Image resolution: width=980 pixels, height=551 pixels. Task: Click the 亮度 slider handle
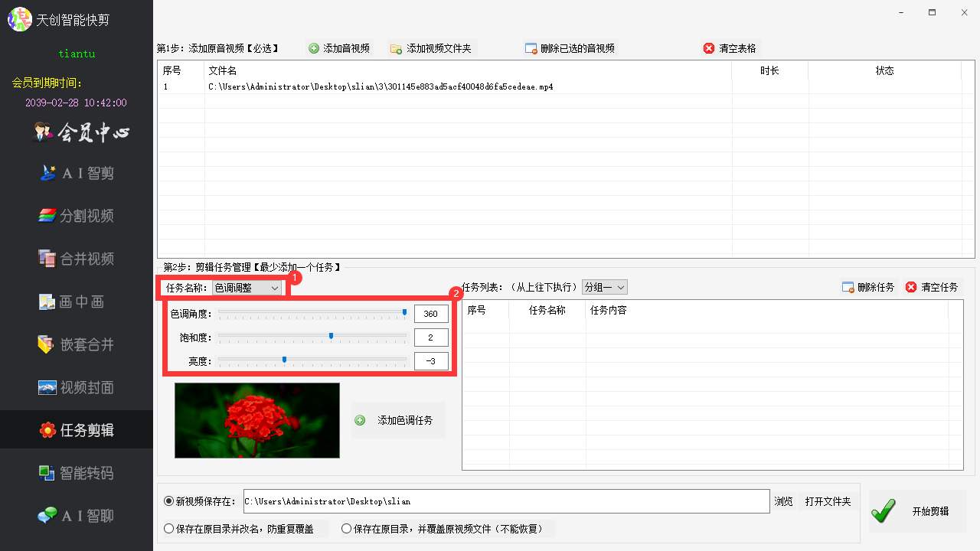tap(284, 358)
